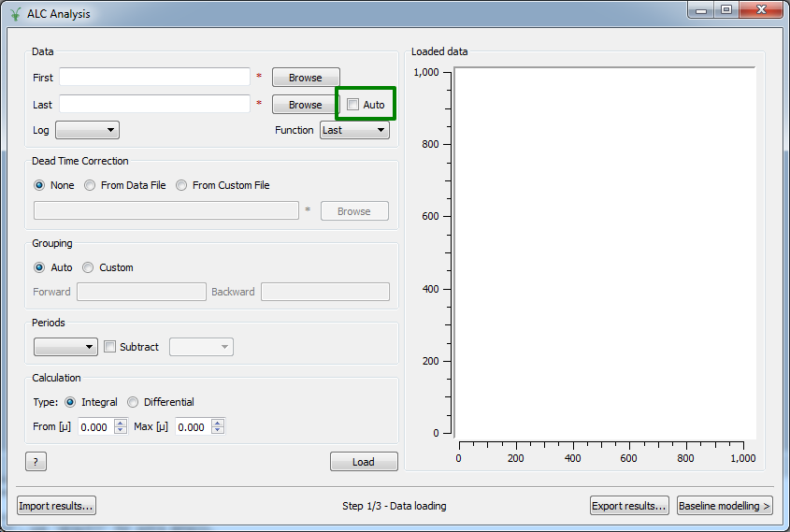Image resolution: width=790 pixels, height=532 pixels.
Task: Browse for the First data file
Action: click(x=306, y=78)
